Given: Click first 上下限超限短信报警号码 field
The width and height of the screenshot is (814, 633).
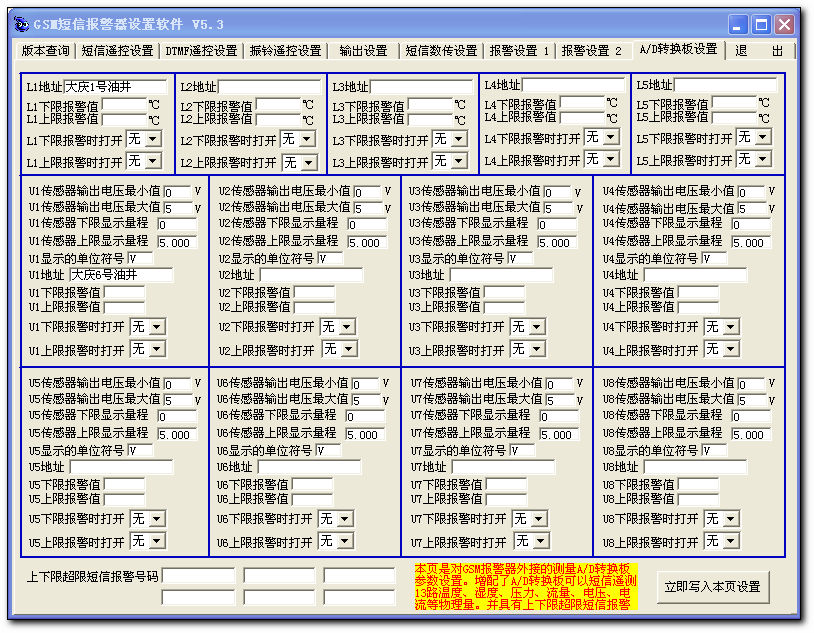Looking at the screenshot, I should tap(198, 575).
